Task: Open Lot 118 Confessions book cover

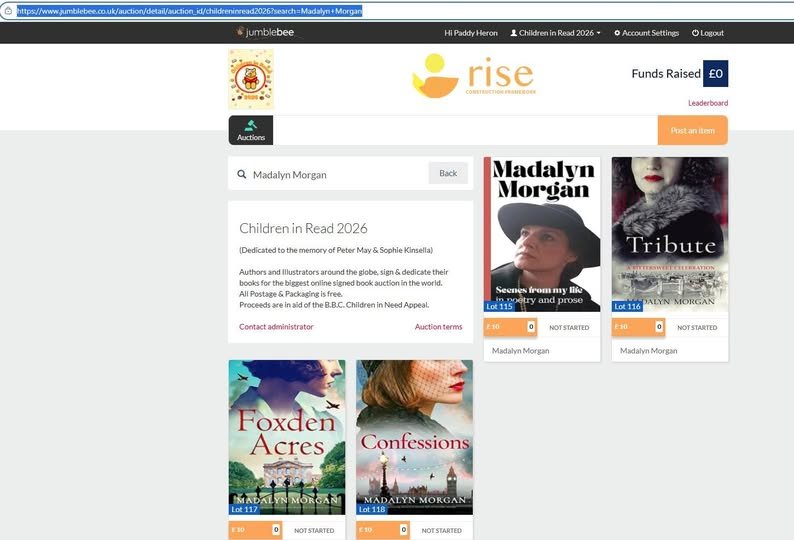Action: tap(415, 437)
